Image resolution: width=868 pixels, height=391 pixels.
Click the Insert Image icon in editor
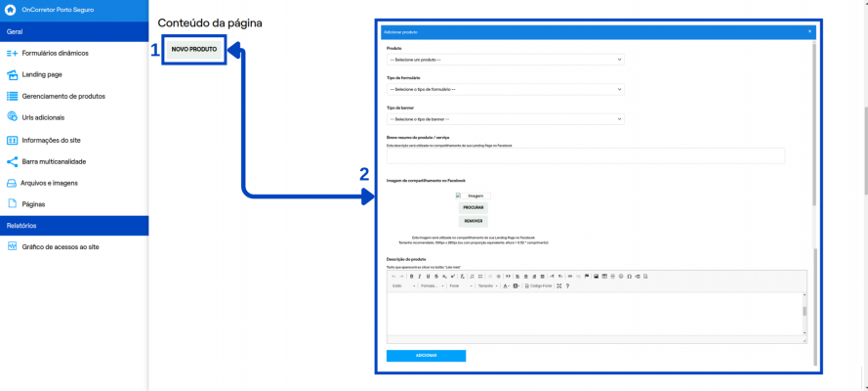(597, 277)
